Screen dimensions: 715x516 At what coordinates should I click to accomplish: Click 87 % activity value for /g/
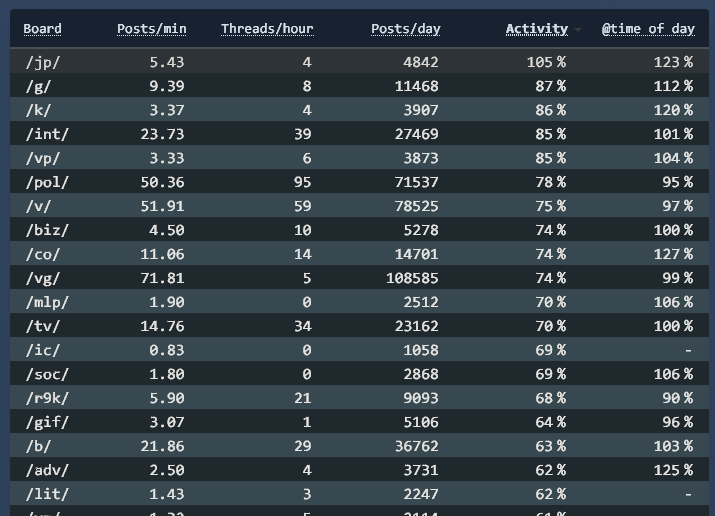point(550,86)
